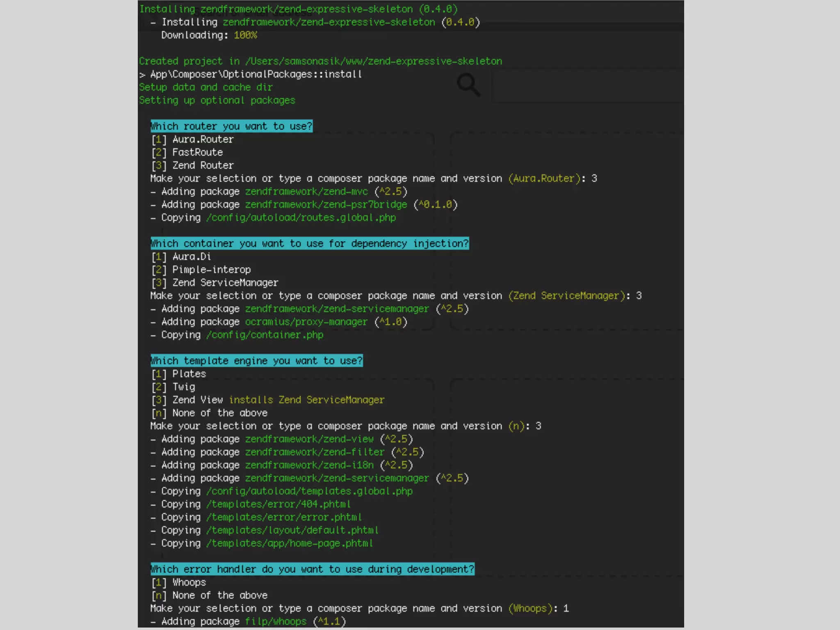Pick the Plates template engine option
Screen dimensions: 840x630
179,374
